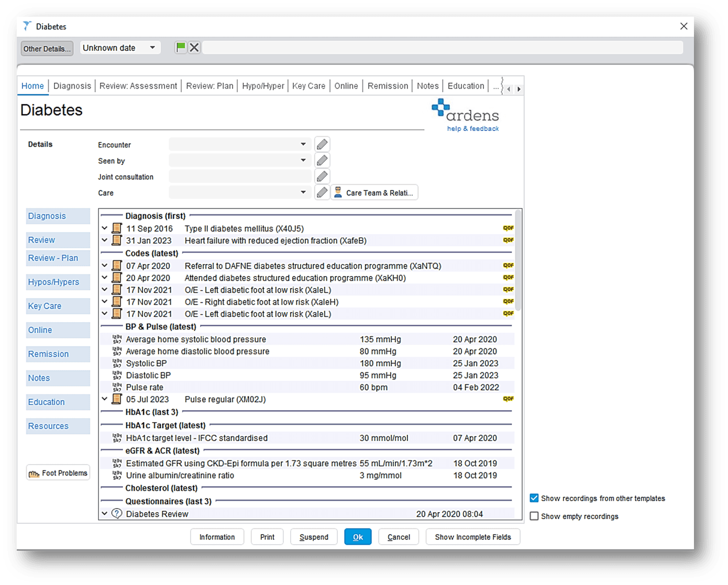Open Care Team & Relationships button
This screenshot has height=585, width=728.
coord(374,193)
